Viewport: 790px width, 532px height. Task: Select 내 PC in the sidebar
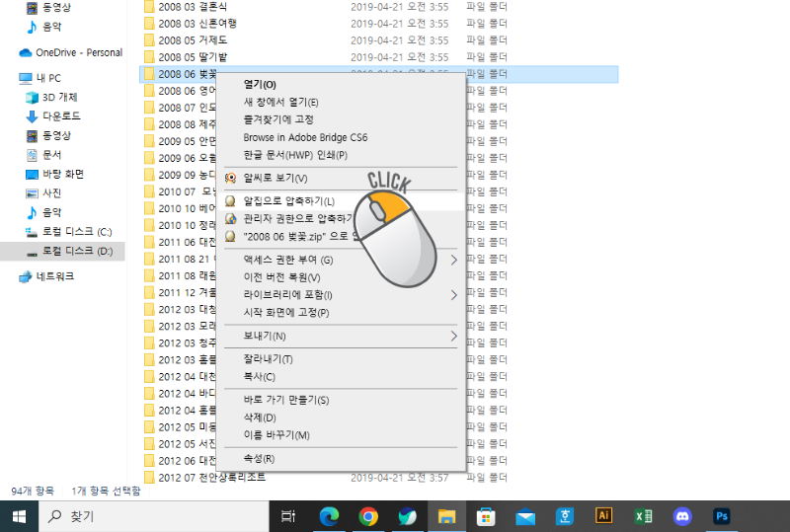pos(48,78)
